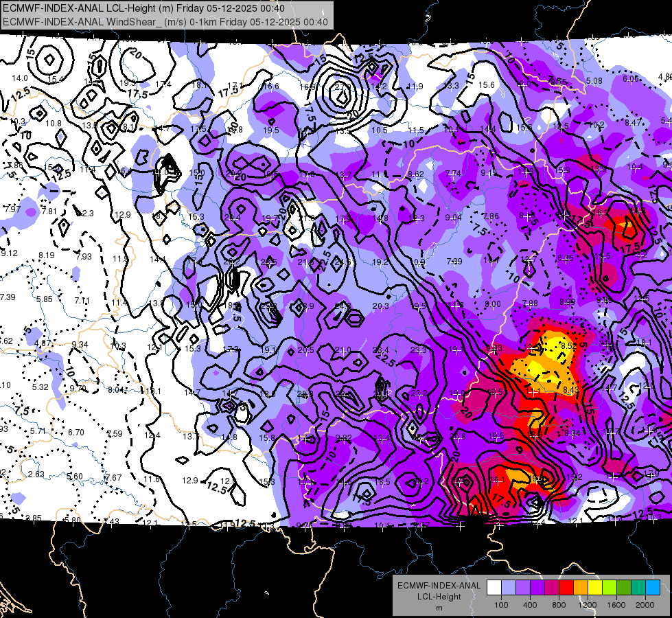The width and height of the screenshot is (672, 618).
Task: Click the map value 10.8
Action: (54, 124)
